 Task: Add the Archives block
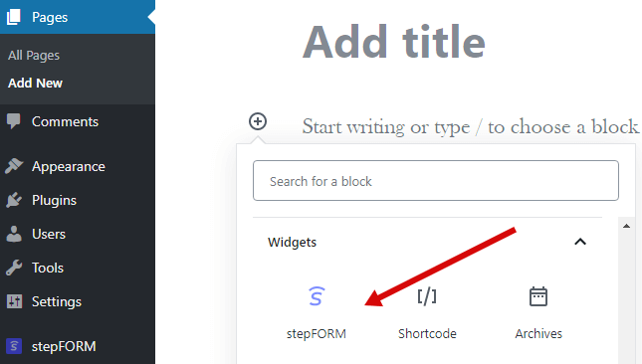tap(538, 313)
